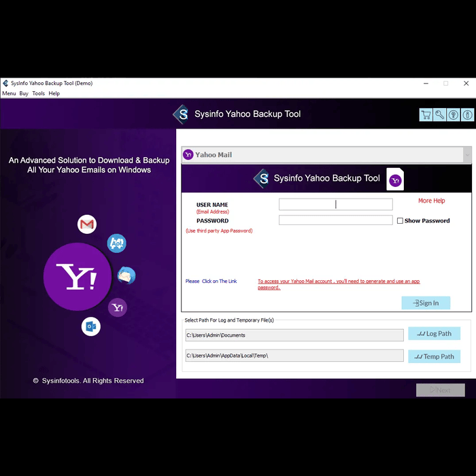Open the Help menu
The height and width of the screenshot is (476, 476).
pyautogui.click(x=54, y=94)
